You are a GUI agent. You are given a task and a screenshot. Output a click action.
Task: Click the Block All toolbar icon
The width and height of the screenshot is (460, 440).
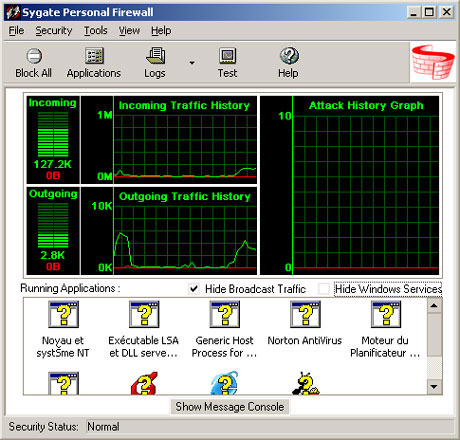pos(34,56)
